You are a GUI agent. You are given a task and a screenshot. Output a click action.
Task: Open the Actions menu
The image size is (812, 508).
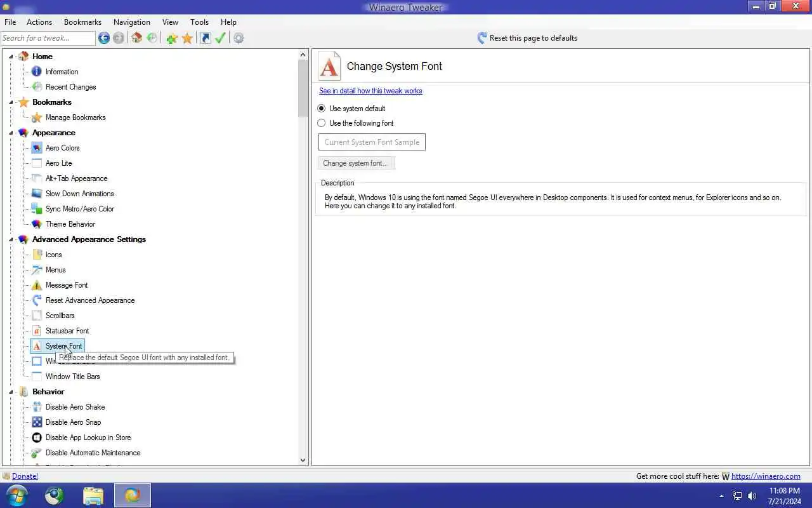coord(39,22)
